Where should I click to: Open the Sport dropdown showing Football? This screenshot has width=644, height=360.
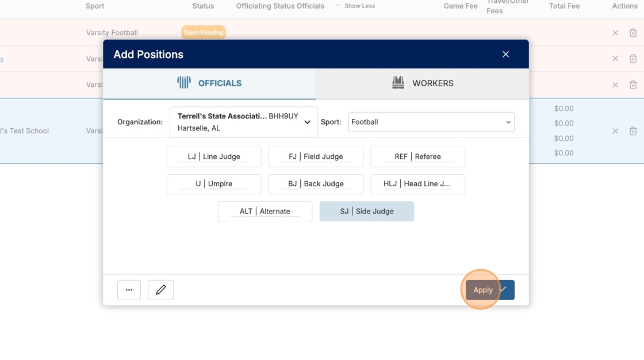click(x=431, y=122)
